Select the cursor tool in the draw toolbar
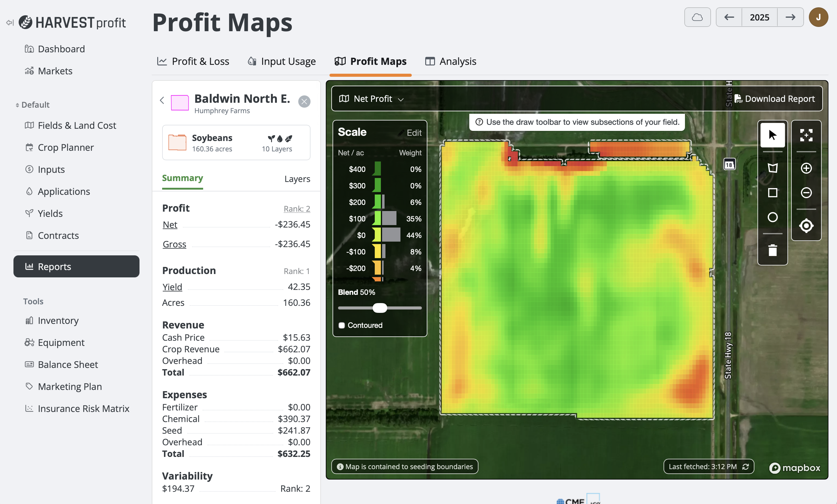The width and height of the screenshot is (837, 504). tap(773, 135)
